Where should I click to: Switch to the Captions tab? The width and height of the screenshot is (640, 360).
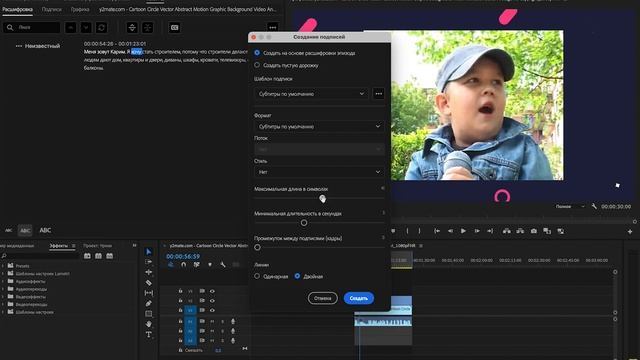tap(51, 9)
